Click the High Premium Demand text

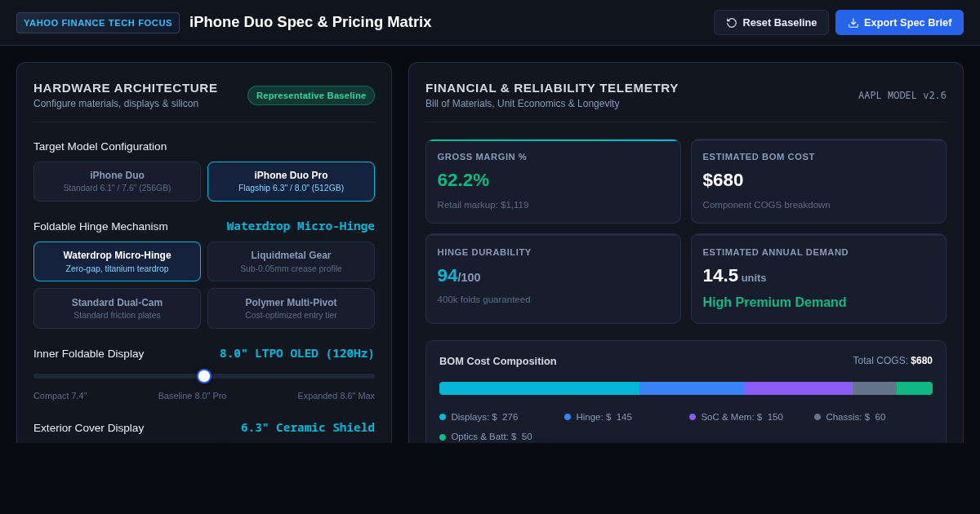[774, 303]
